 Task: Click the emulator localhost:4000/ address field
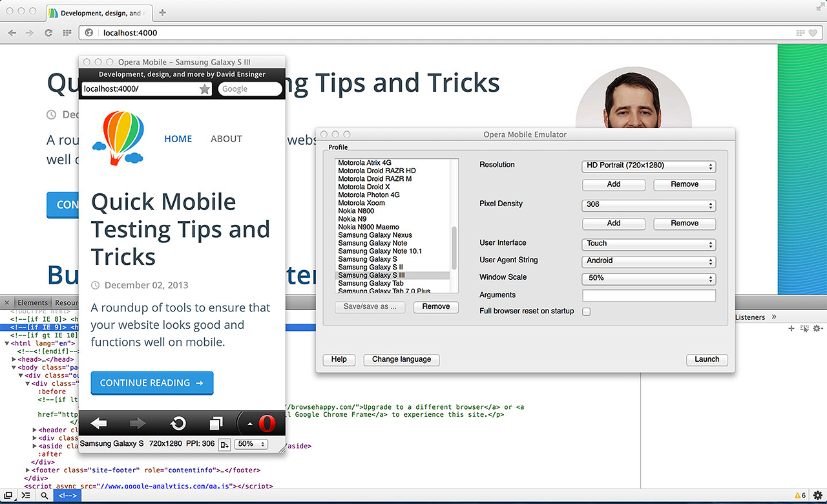[146, 89]
